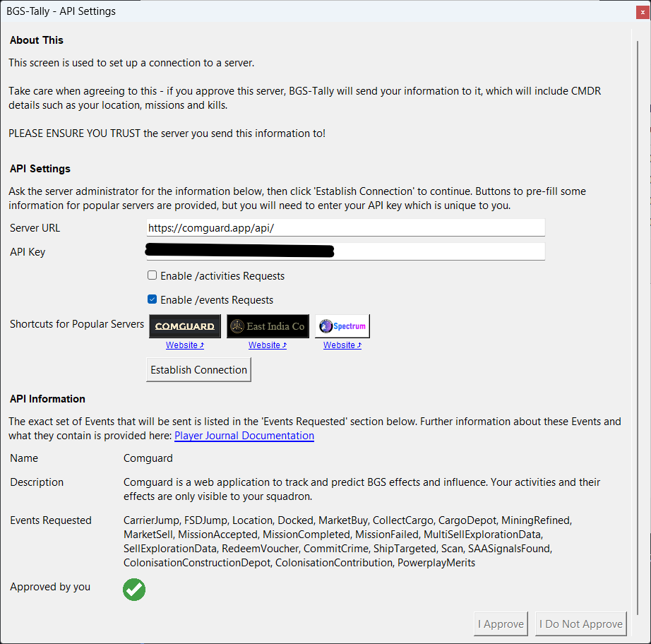Viewport: 651px width, 644px height.
Task: Click the 'Enable /events Requests' label text
Action: pos(217,300)
